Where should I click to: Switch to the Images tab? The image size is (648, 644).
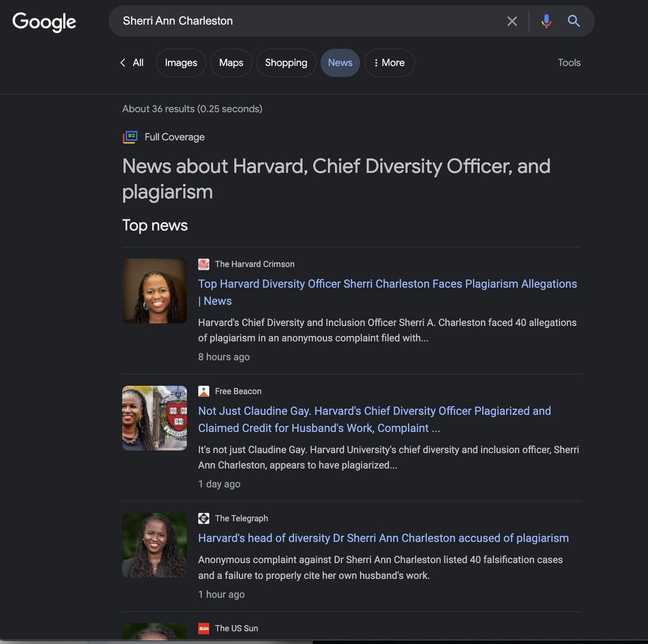click(181, 63)
